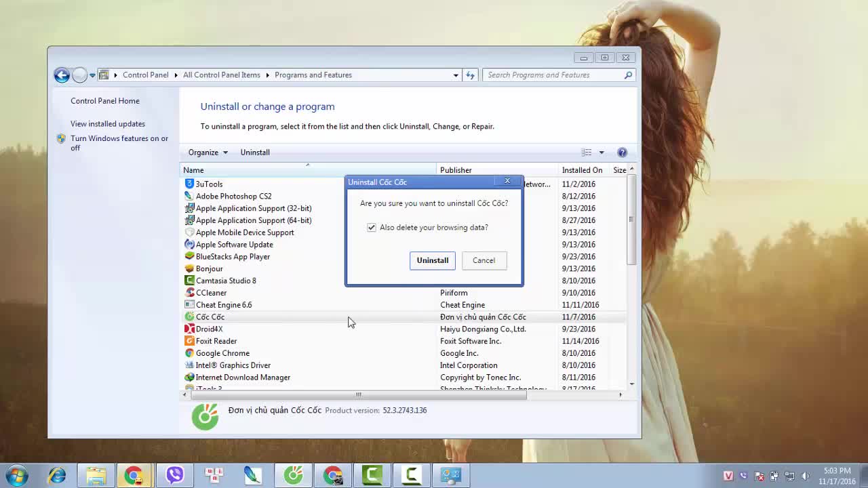
Task: Click the Apple Application Support (64-bit) icon
Action: coord(190,220)
